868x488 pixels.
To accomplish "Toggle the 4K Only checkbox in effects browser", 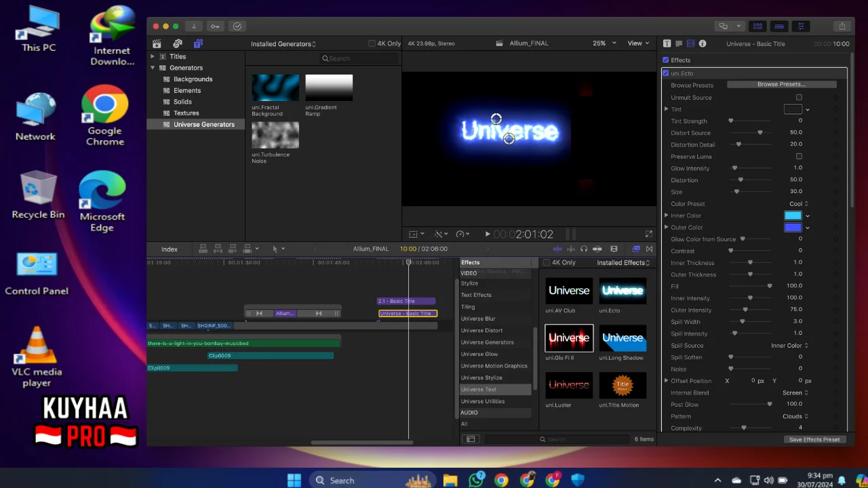I will pyautogui.click(x=547, y=262).
